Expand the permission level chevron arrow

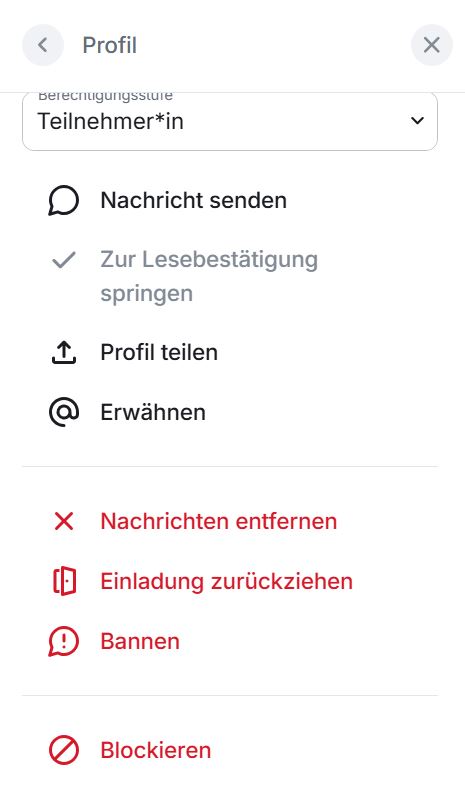coord(417,121)
